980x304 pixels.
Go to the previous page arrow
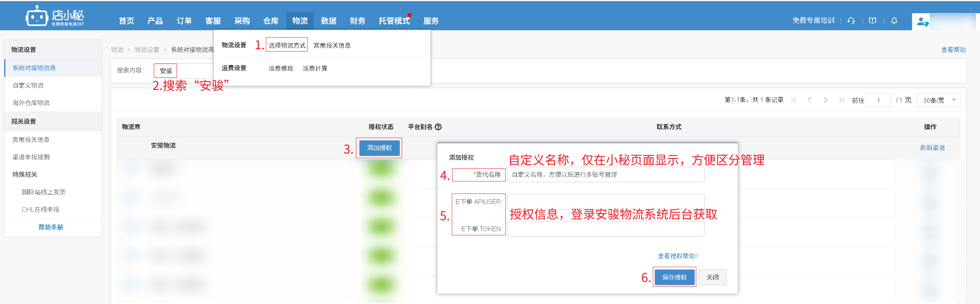pos(810,100)
